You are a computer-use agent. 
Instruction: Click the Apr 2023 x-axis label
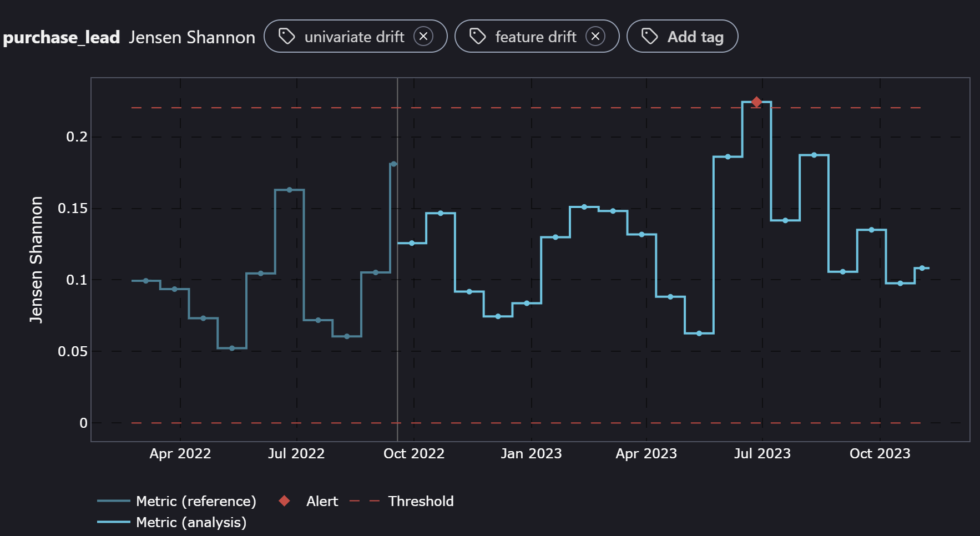pyautogui.click(x=646, y=453)
